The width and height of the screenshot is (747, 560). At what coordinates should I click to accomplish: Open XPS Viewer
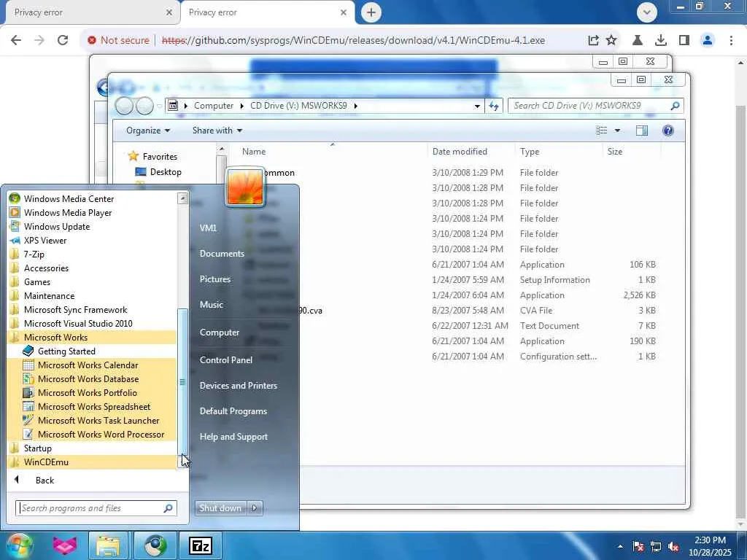(45, 240)
